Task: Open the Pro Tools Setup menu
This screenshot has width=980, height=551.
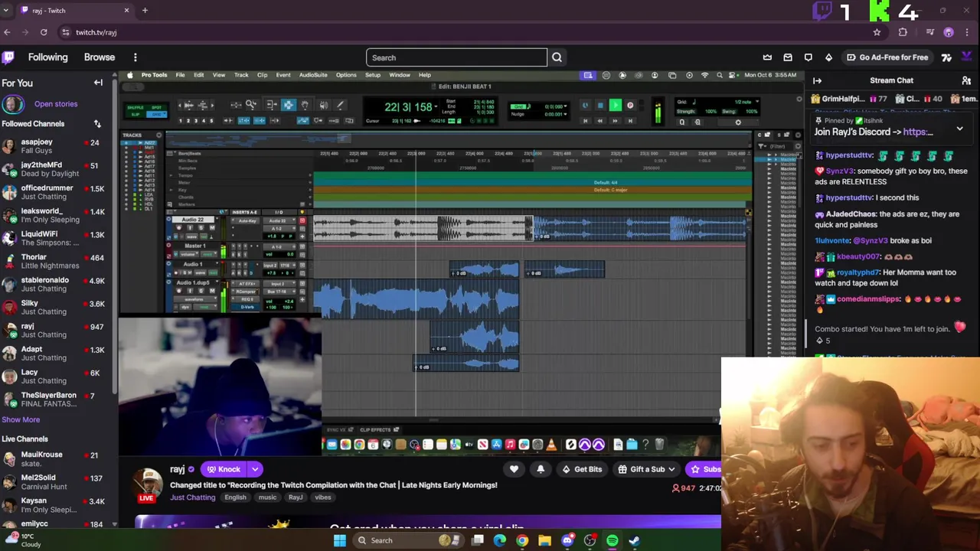Action: tap(373, 75)
